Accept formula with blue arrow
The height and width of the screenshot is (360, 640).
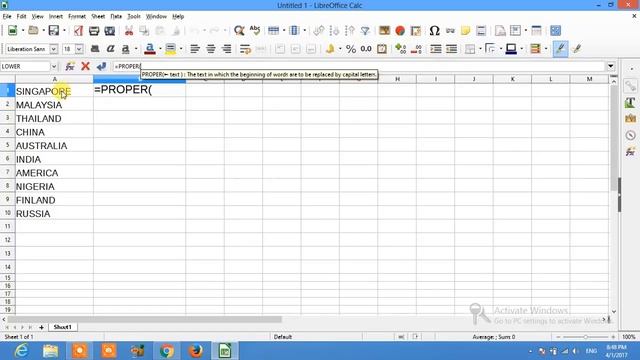click(x=101, y=66)
